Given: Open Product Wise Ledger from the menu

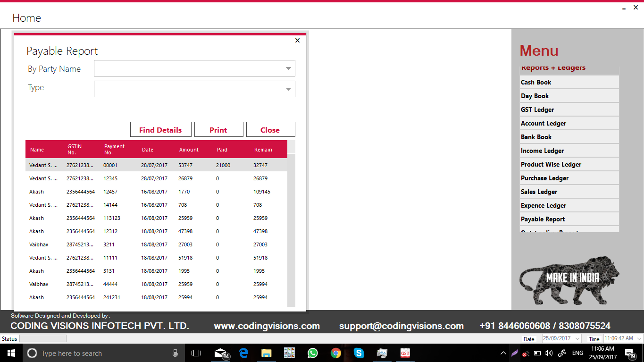Looking at the screenshot, I should pyautogui.click(x=569, y=164).
